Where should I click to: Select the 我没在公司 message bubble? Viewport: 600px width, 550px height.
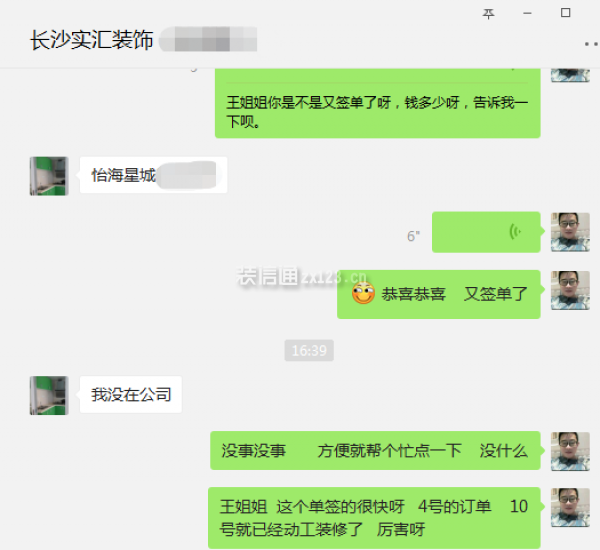[x=130, y=394]
